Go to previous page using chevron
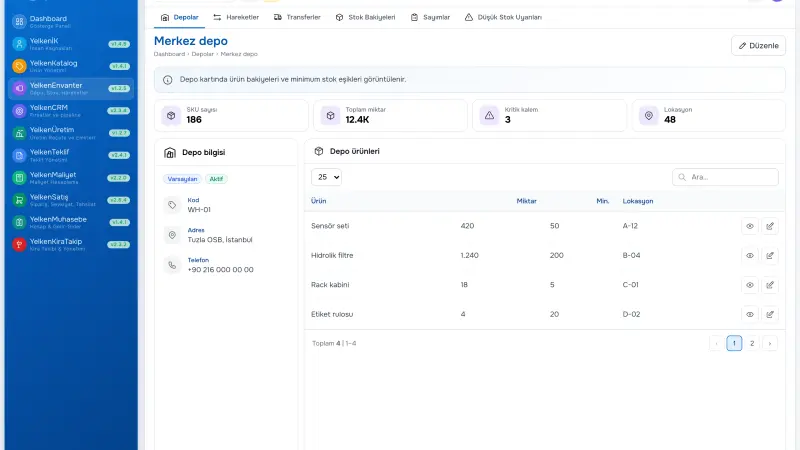 716,343
